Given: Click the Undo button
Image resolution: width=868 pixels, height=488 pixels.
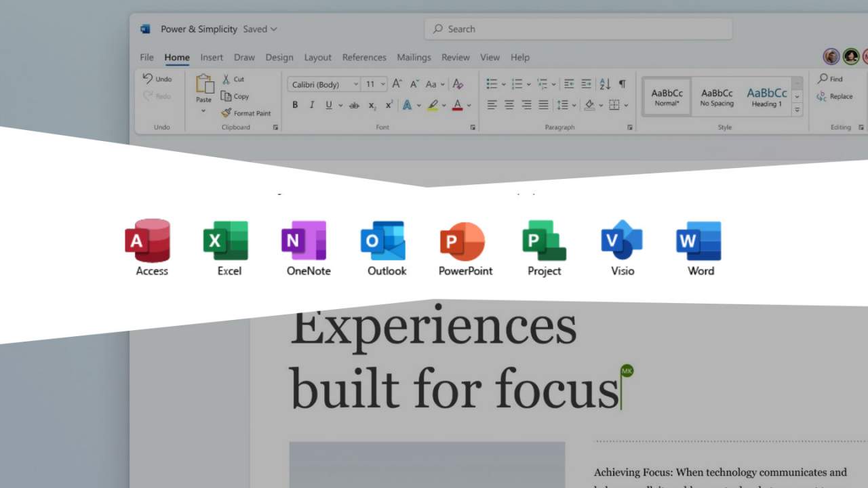Looking at the screenshot, I should point(157,79).
